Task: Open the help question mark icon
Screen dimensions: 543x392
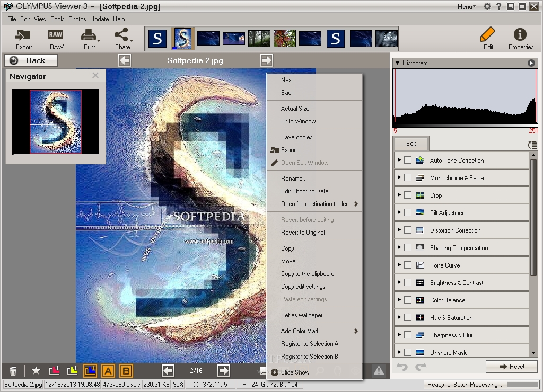Action: pos(498,6)
